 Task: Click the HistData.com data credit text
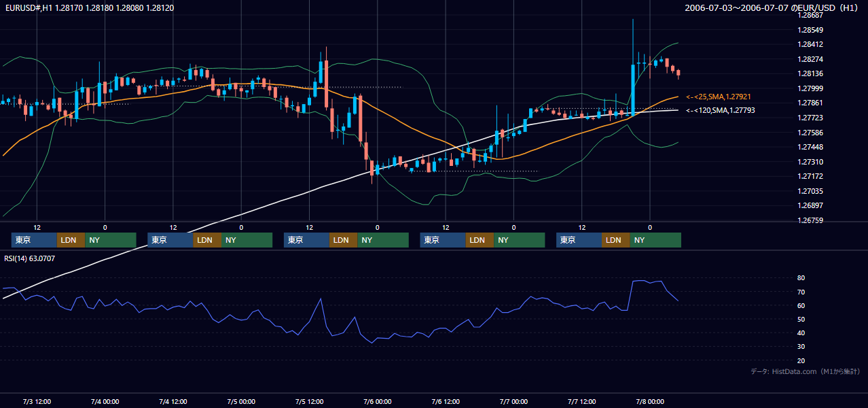[805, 371]
